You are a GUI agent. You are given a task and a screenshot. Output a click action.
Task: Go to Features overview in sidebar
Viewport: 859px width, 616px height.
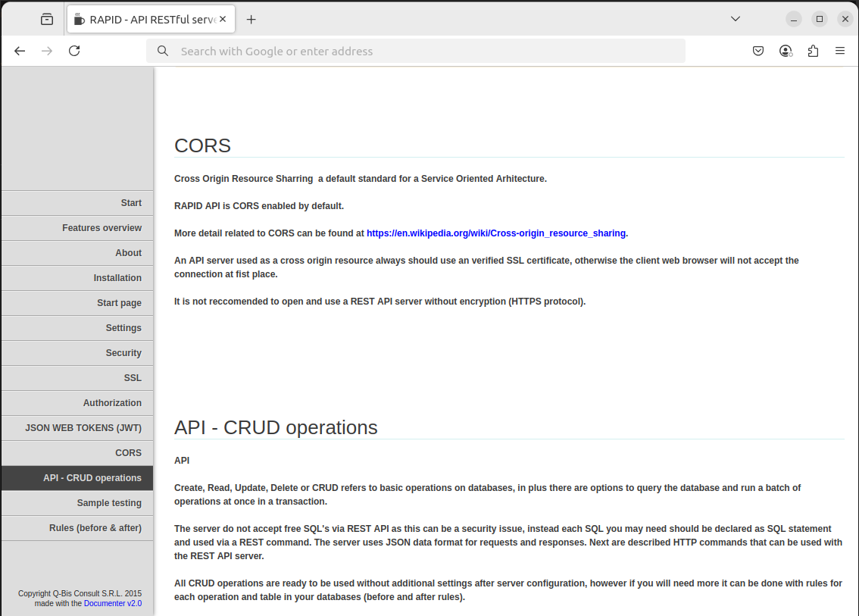[77, 228]
